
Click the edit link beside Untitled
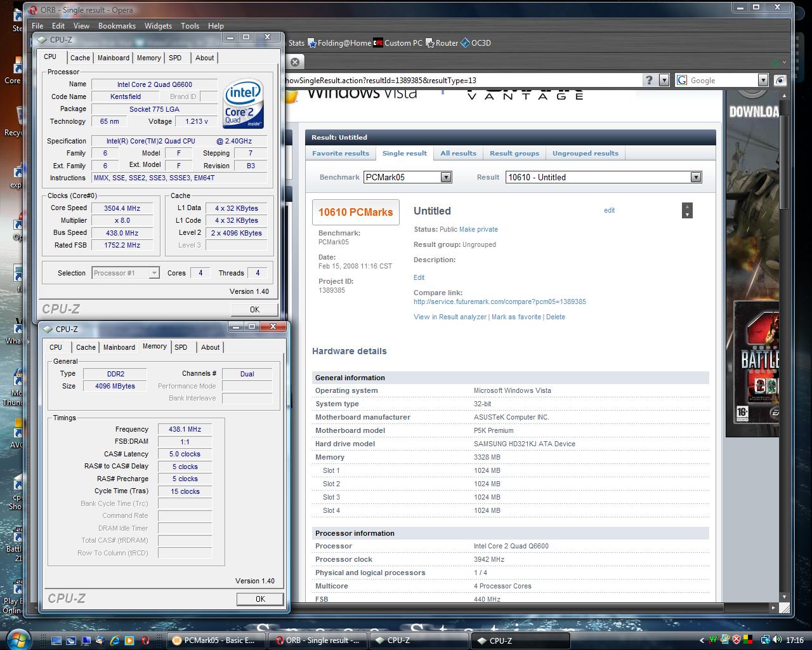click(609, 210)
